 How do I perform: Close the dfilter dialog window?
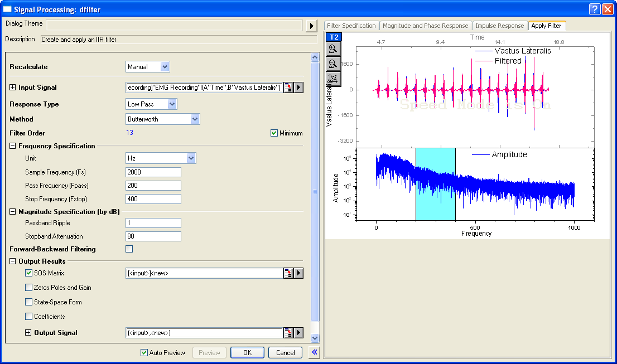point(608,9)
